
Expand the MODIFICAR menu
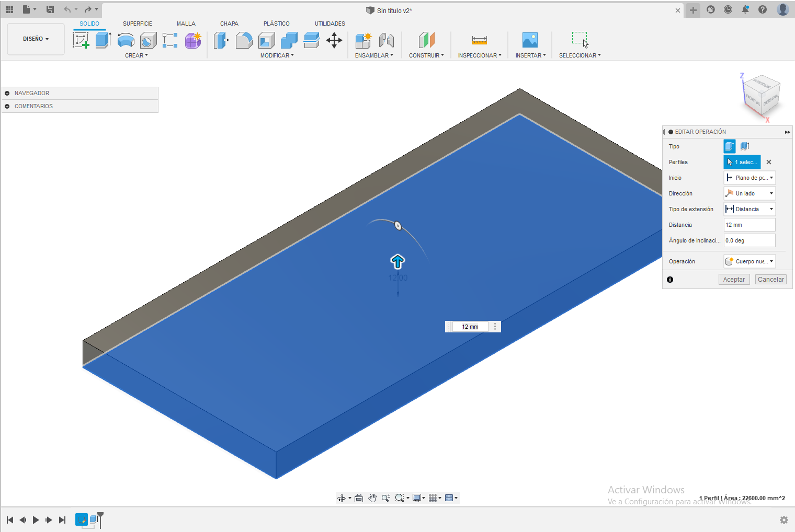[277, 55]
